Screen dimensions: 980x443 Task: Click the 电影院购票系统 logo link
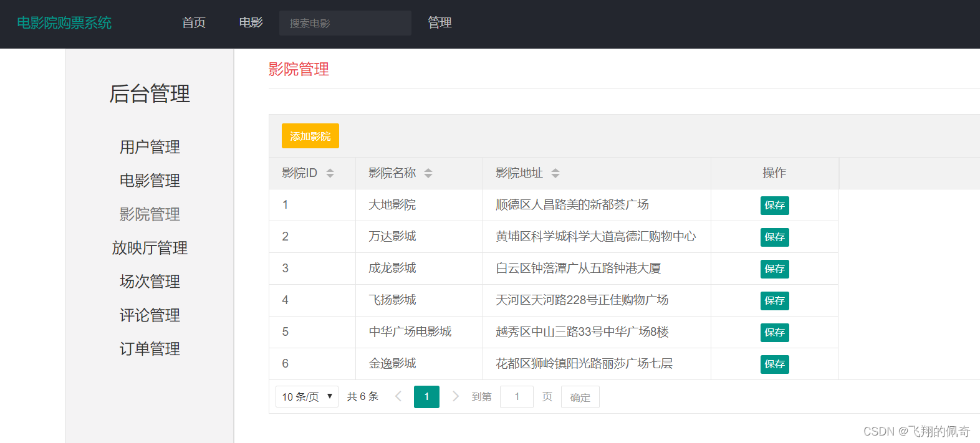pyautogui.click(x=64, y=23)
